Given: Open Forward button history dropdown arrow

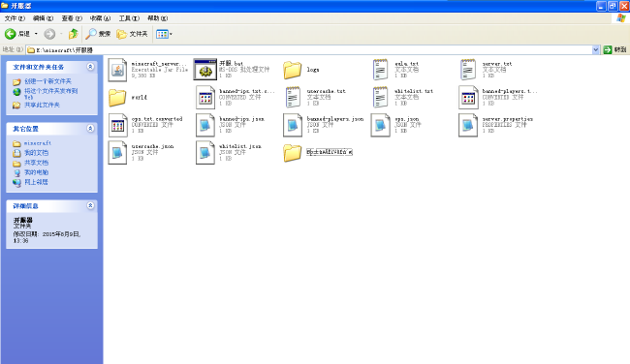Looking at the screenshot, I should point(61,34).
